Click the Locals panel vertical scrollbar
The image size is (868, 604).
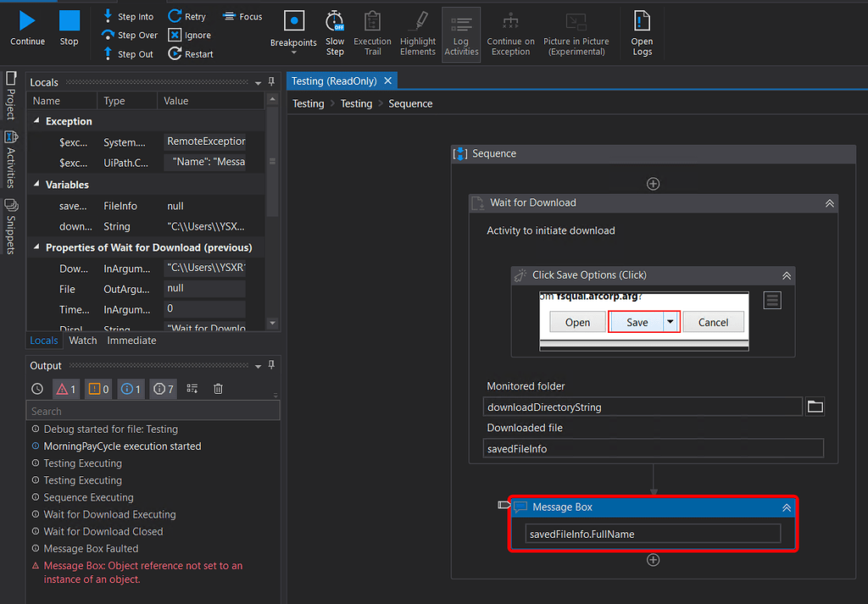point(272,161)
